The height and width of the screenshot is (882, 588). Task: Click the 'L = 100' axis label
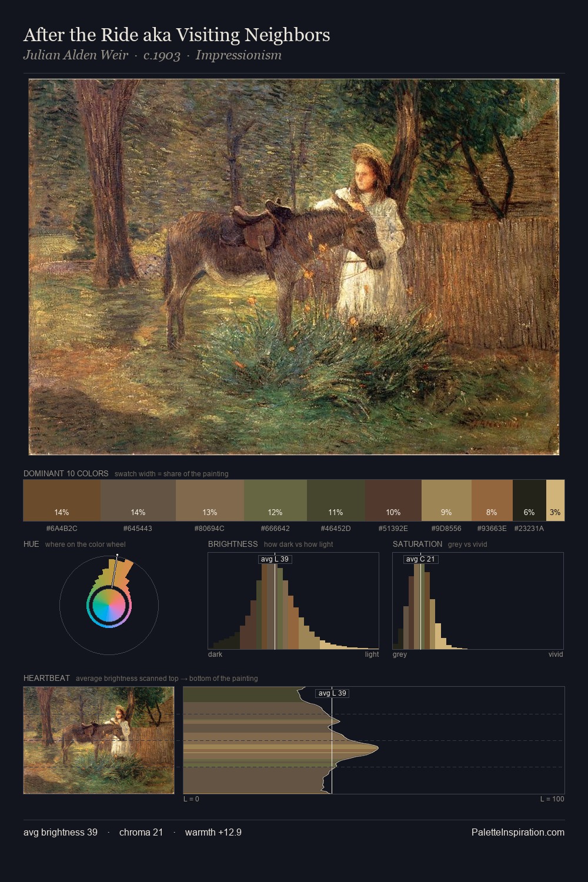(x=552, y=799)
